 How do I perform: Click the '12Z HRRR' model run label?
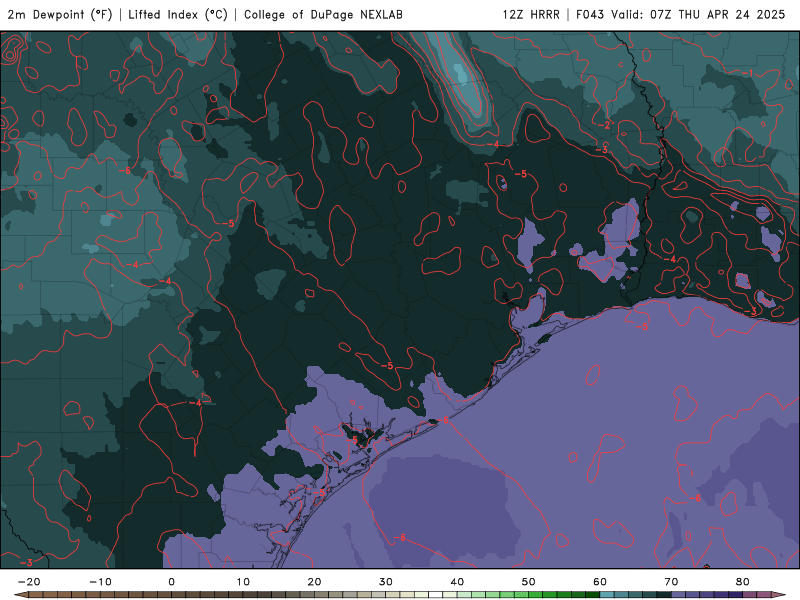pyautogui.click(x=531, y=14)
